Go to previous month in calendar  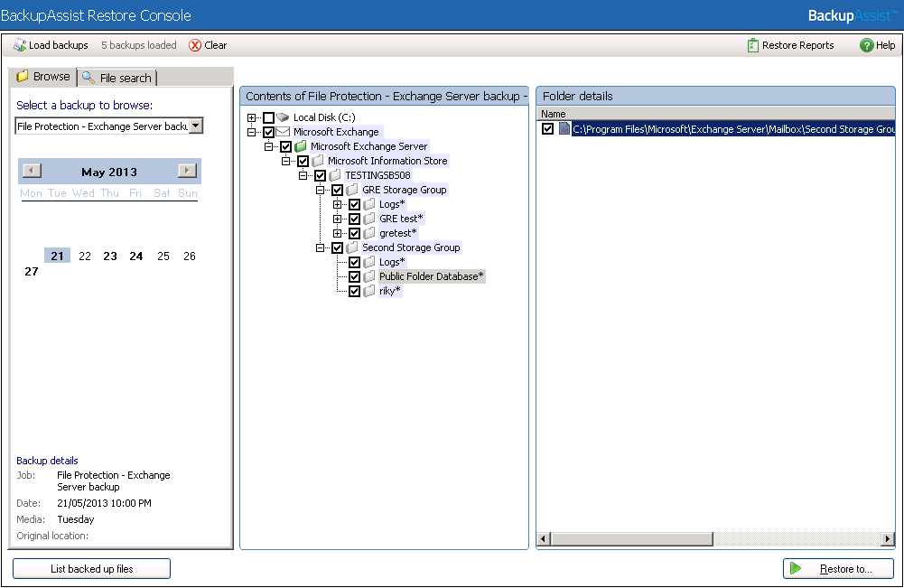(x=32, y=171)
